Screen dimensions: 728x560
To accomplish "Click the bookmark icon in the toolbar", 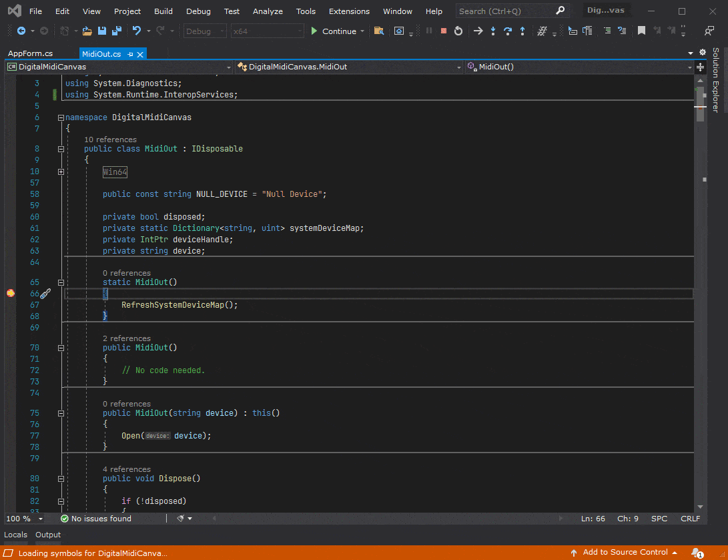I will click(641, 31).
